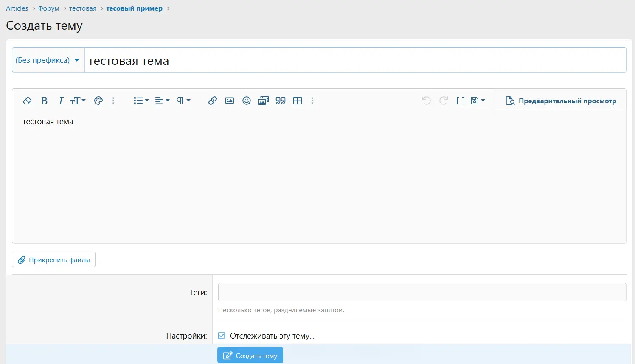Click 'Прикрепить файлы' attach button
Viewport: 635px width, 364px height.
pyautogui.click(x=54, y=260)
